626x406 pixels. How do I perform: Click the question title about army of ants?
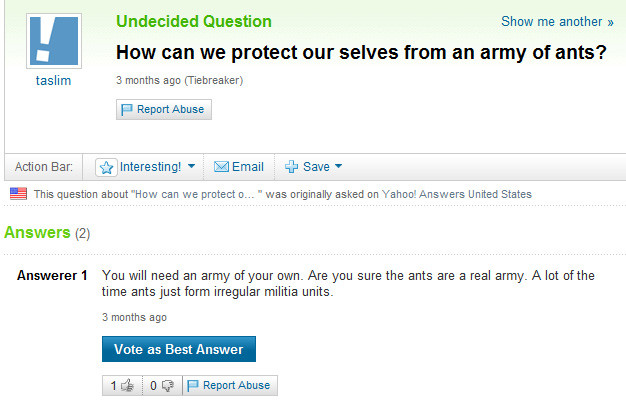pos(361,52)
